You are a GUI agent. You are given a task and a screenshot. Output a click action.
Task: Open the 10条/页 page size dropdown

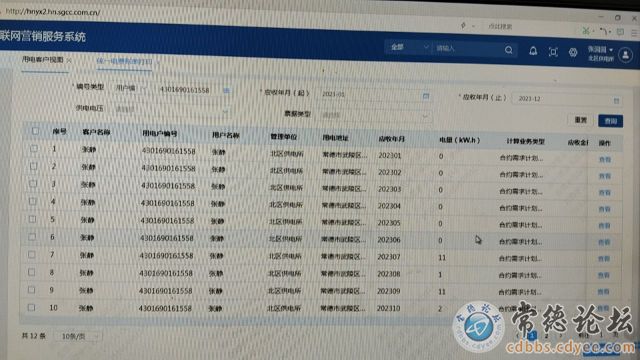pos(78,336)
